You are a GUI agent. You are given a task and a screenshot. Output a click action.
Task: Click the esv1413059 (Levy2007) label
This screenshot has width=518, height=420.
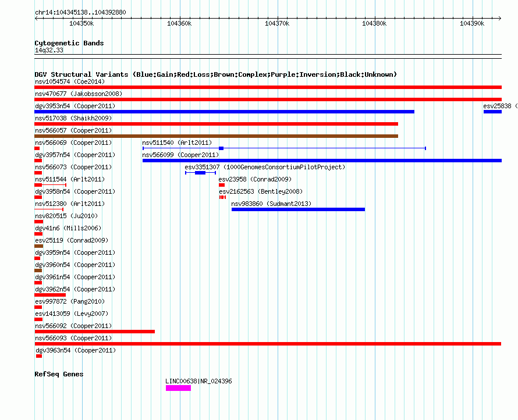pos(72,314)
